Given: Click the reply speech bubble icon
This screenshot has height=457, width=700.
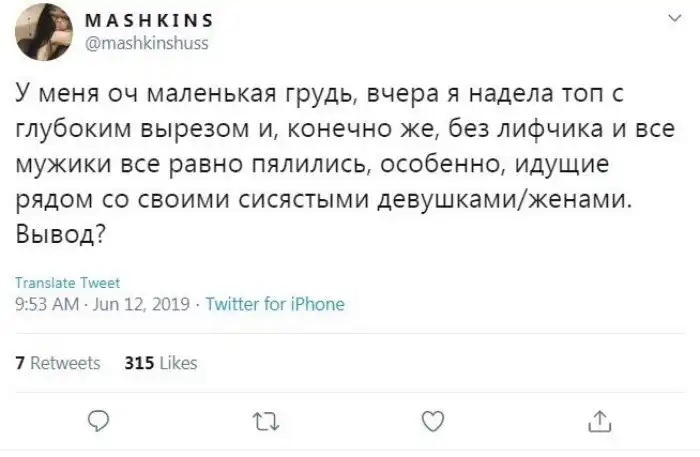Looking at the screenshot, I should click(x=100, y=419).
